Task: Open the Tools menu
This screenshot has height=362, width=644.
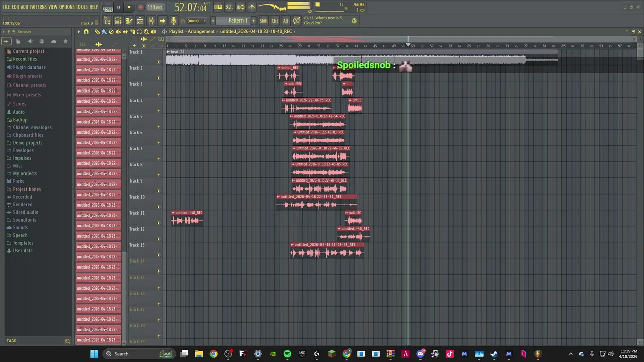Action: point(82,7)
